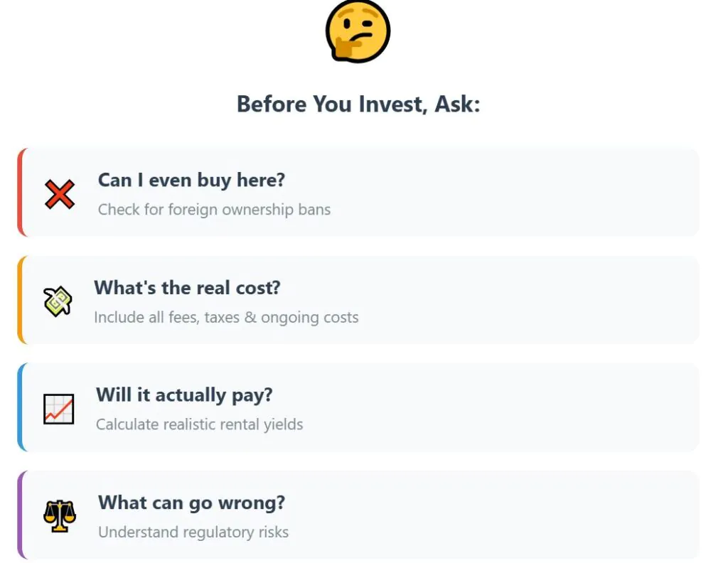728x563 pixels.
Task: Click the red X cross icon
Action: [x=59, y=193]
